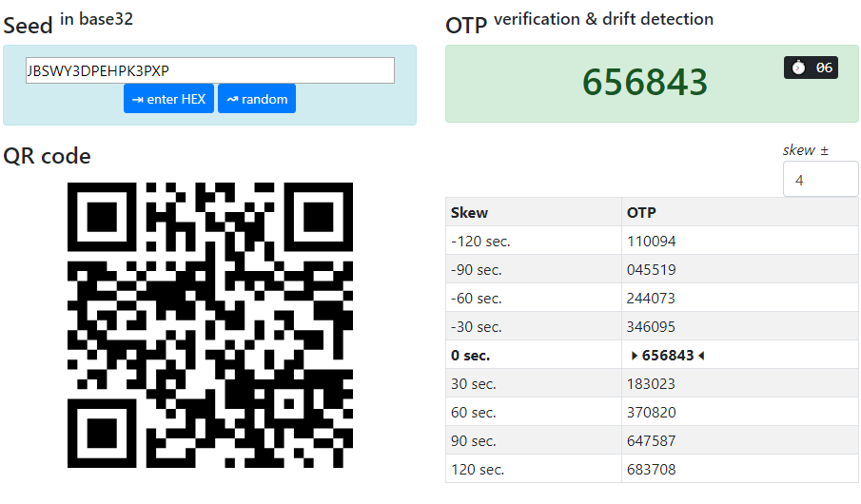Select the bold 0 sec. row label
The height and width of the screenshot is (504, 861).
pos(471,356)
